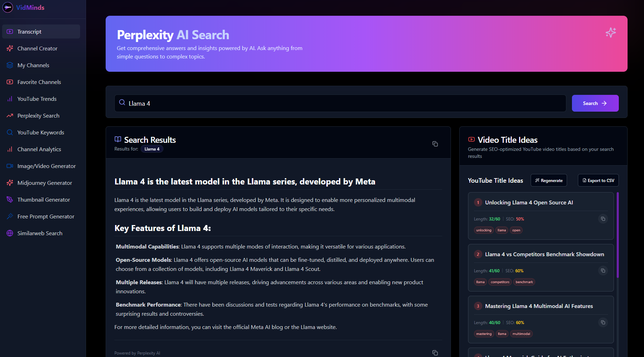Click the Free Prompt Generator wand icon
Viewport: 644px width, 357px height.
pos(10,216)
